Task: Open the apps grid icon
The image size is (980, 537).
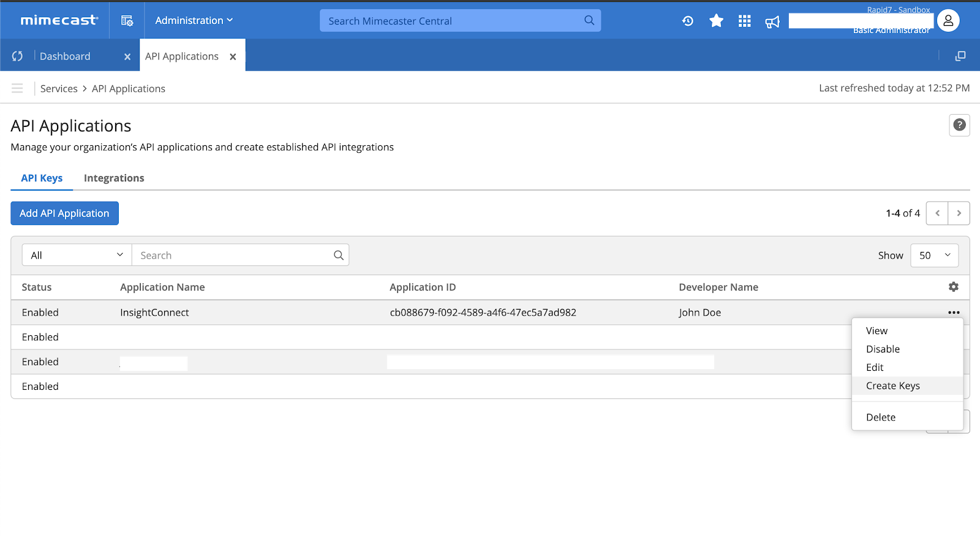Action: [x=744, y=21]
